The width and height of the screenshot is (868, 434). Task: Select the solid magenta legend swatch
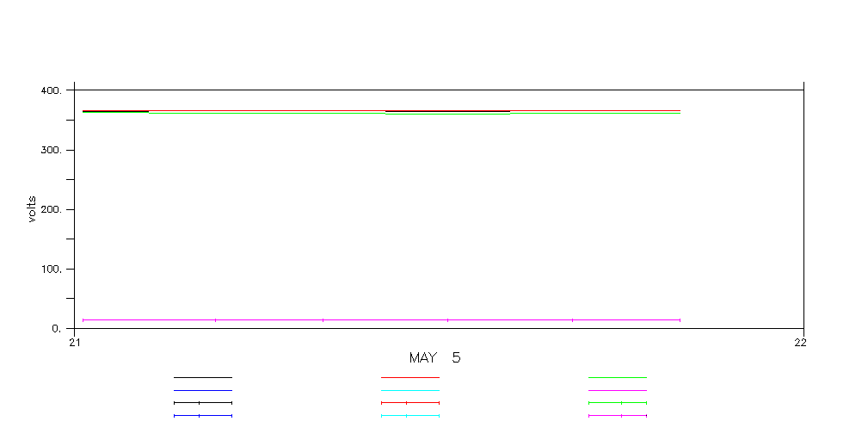pos(617,390)
